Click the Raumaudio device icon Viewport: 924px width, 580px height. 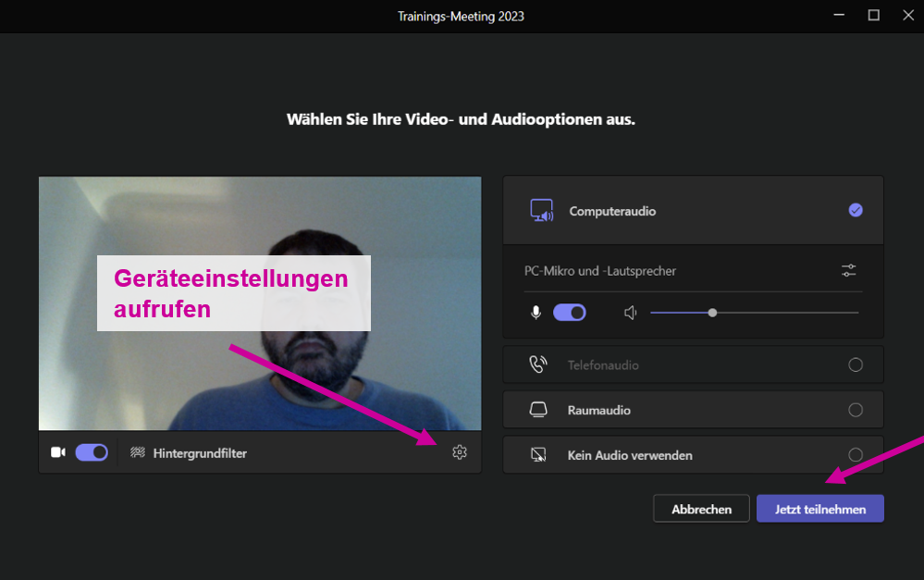pos(538,410)
